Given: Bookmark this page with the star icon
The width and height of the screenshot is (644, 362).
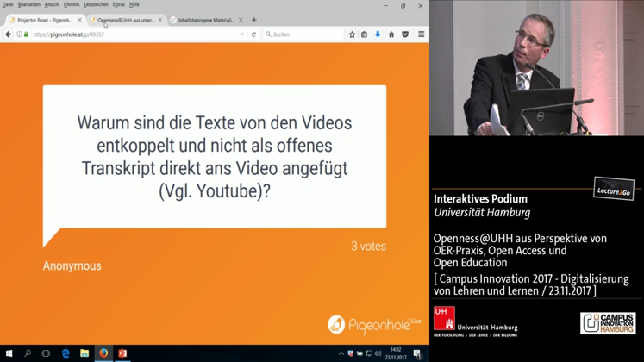Looking at the screenshot, I should [352, 34].
